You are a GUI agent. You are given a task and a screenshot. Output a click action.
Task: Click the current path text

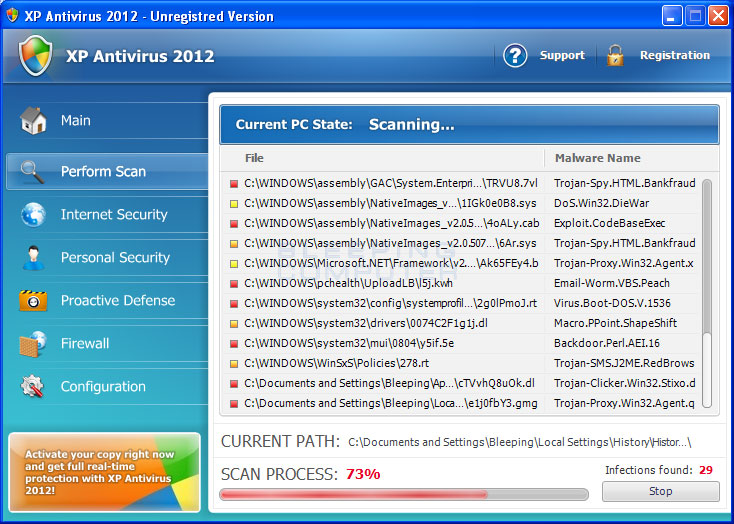[x=520, y=442]
